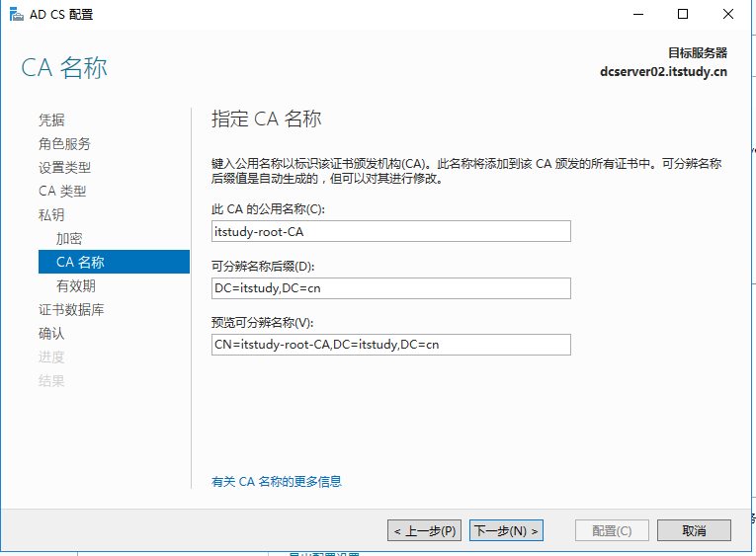Click the 预览可分辨名称 preview field

point(391,345)
